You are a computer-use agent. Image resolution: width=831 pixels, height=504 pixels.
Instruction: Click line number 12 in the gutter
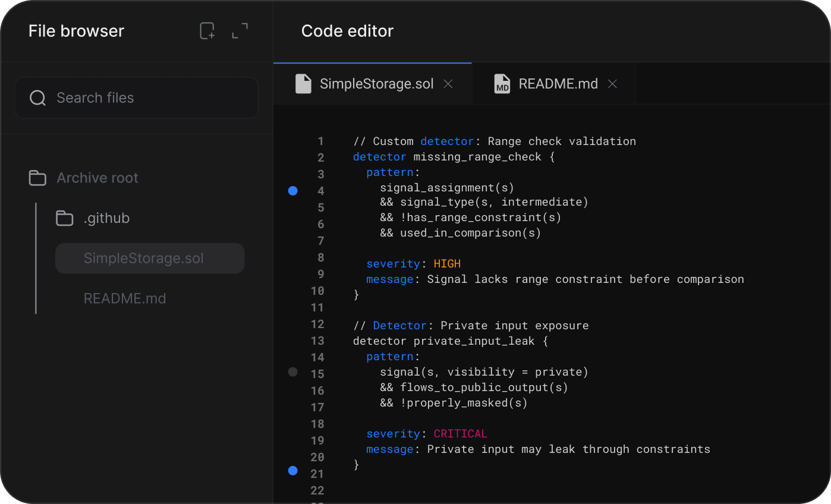pos(317,324)
